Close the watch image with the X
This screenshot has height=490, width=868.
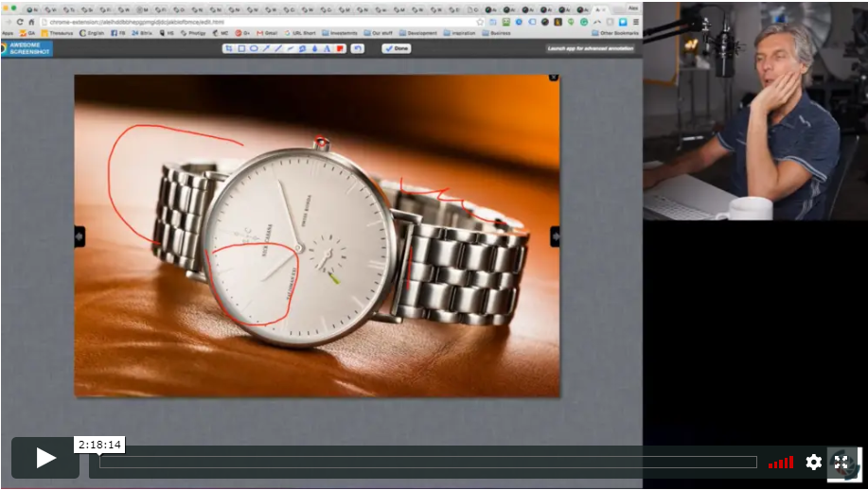point(553,78)
